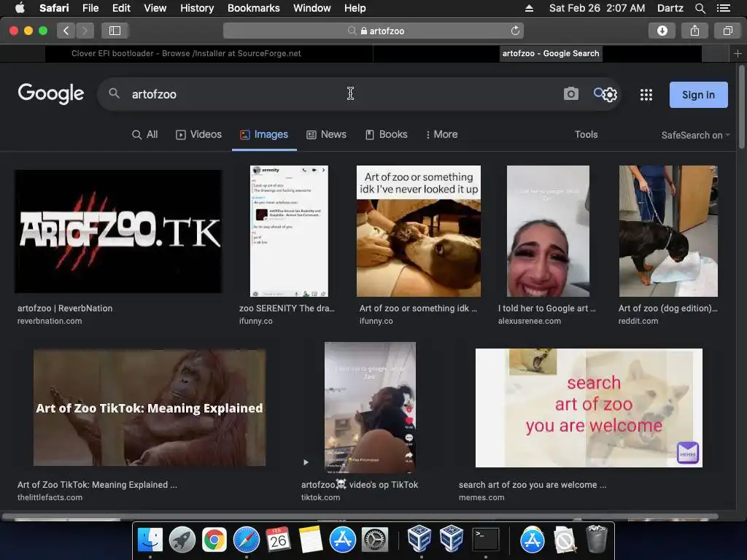Click the reverbnation.com source text
Image resolution: width=747 pixels, height=560 pixels.
point(50,321)
